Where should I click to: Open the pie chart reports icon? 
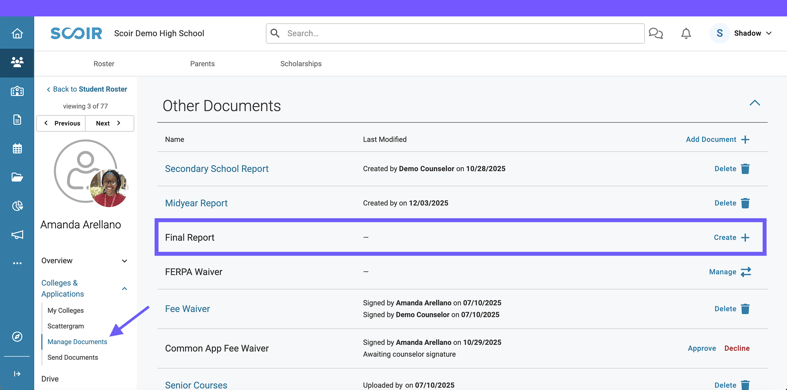click(x=17, y=206)
